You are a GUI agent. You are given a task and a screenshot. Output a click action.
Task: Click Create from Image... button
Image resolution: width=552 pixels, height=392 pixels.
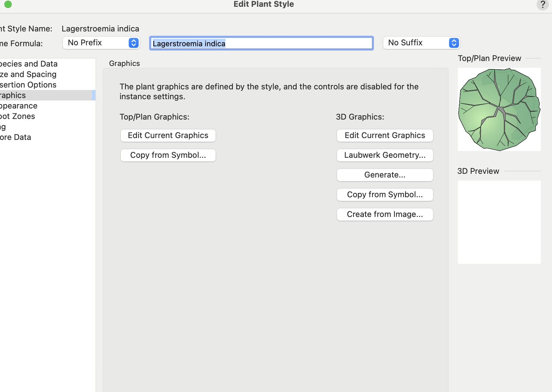pos(385,214)
